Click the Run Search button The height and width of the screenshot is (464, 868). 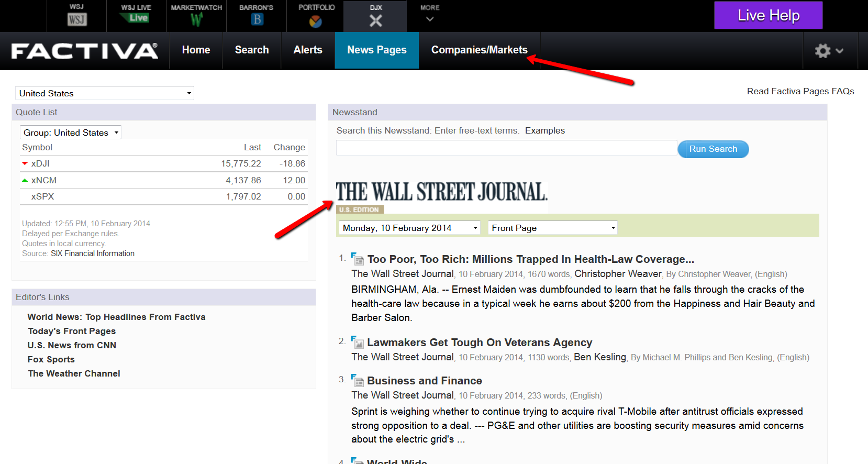pos(713,149)
